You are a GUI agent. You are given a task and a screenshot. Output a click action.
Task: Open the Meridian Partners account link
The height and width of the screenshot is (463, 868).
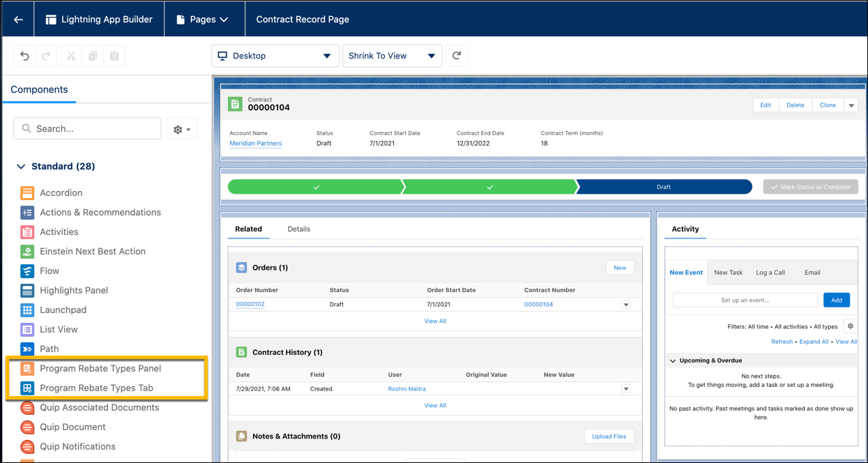pos(255,143)
